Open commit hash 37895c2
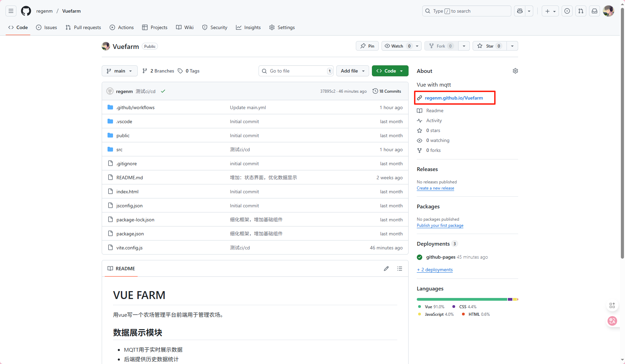Image resolution: width=625 pixels, height=364 pixels. [327, 91]
